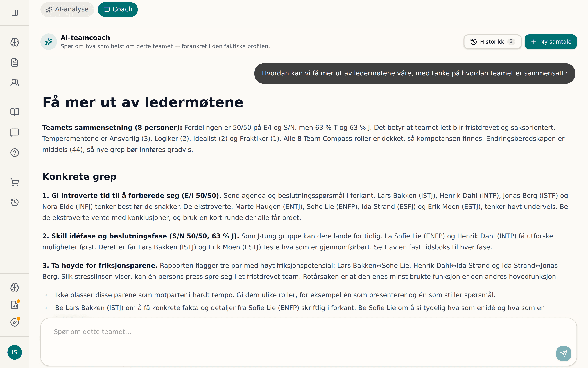Open the history clock sidebar icon
The image size is (588, 368).
[x=15, y=202]
